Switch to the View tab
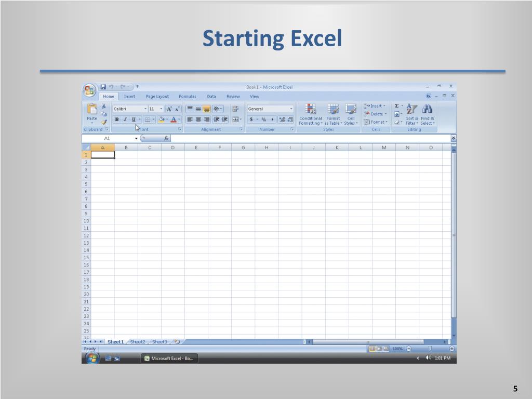 click(x=255, y=96)
